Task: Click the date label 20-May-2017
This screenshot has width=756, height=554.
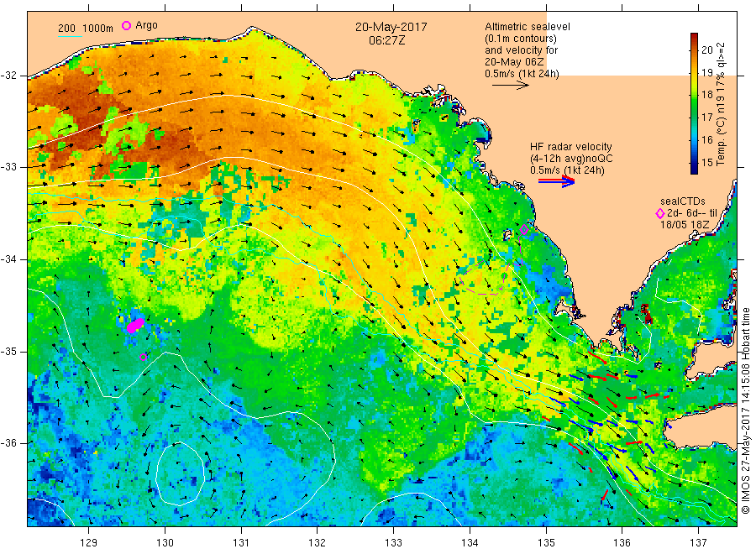Action: tap(391, 27)
